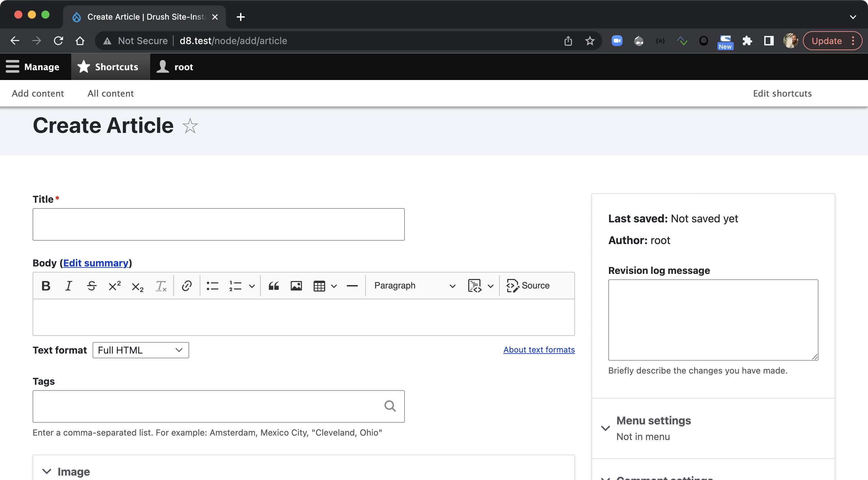Select the Shortcuts toolbar tab
This screenshot has height=480, width=868.
tap(110, 66)
